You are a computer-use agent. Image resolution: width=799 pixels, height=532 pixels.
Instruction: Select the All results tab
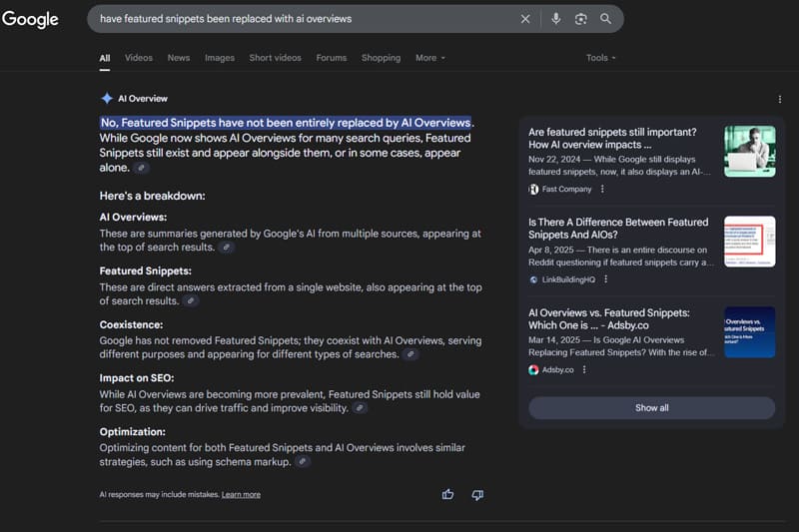105,58
